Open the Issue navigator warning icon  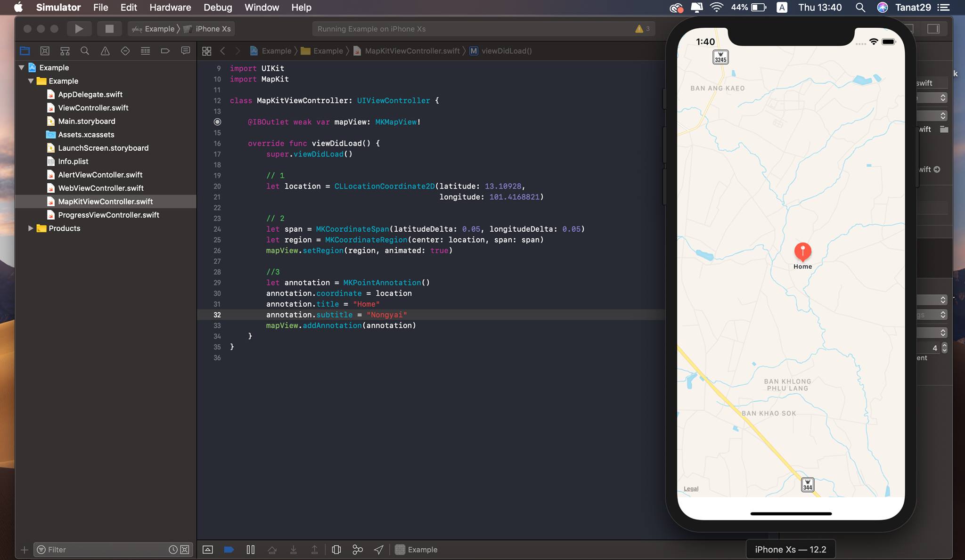click(x=105, y=51)
